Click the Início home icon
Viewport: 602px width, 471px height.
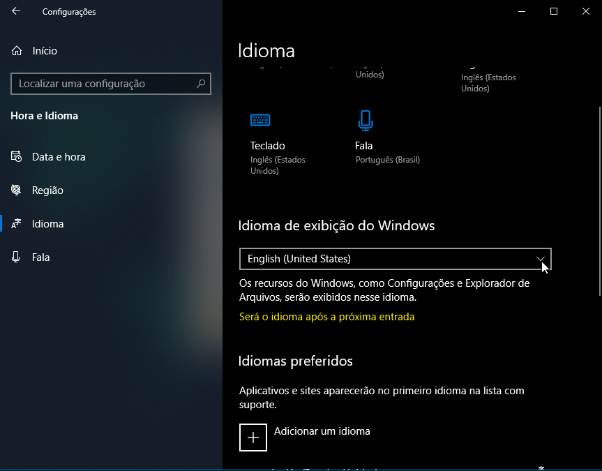pos(17,51)
